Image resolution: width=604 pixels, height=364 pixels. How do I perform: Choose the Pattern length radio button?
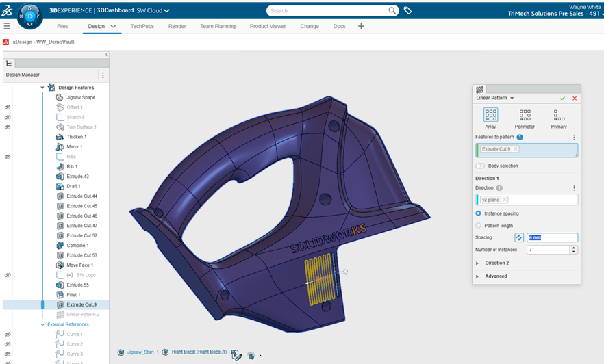[478, 225]
